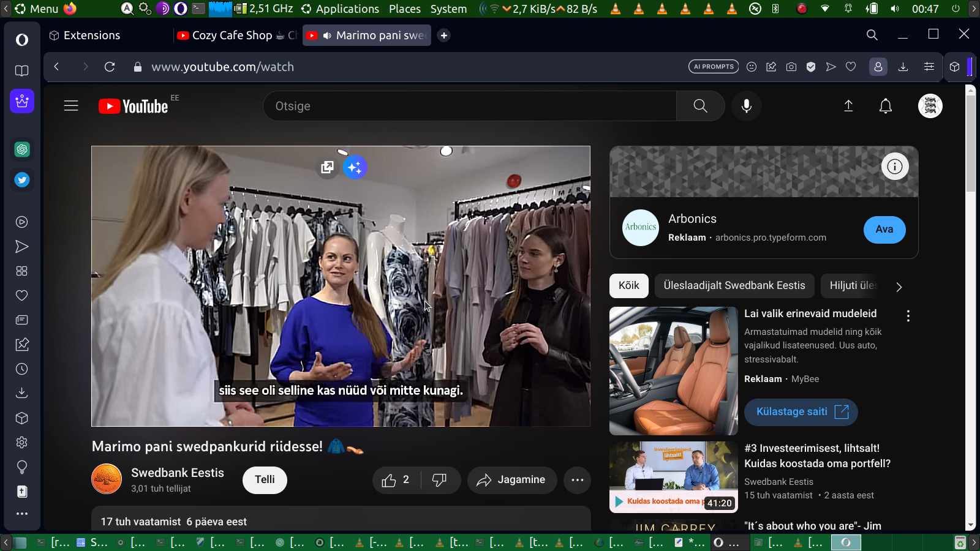Screen dimensions: 980x551
Task: Open the ad info icon on Arbonics banner
Action: point(895,167)
